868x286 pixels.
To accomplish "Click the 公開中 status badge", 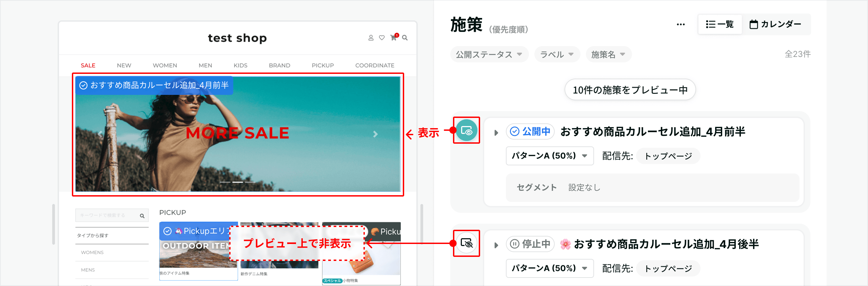I will (x=530, y=131).
